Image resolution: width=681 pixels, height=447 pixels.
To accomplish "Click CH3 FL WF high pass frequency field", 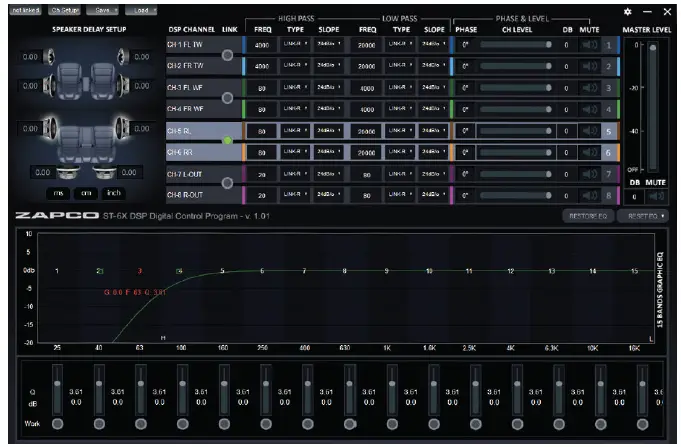I will [x=261, y=88].
